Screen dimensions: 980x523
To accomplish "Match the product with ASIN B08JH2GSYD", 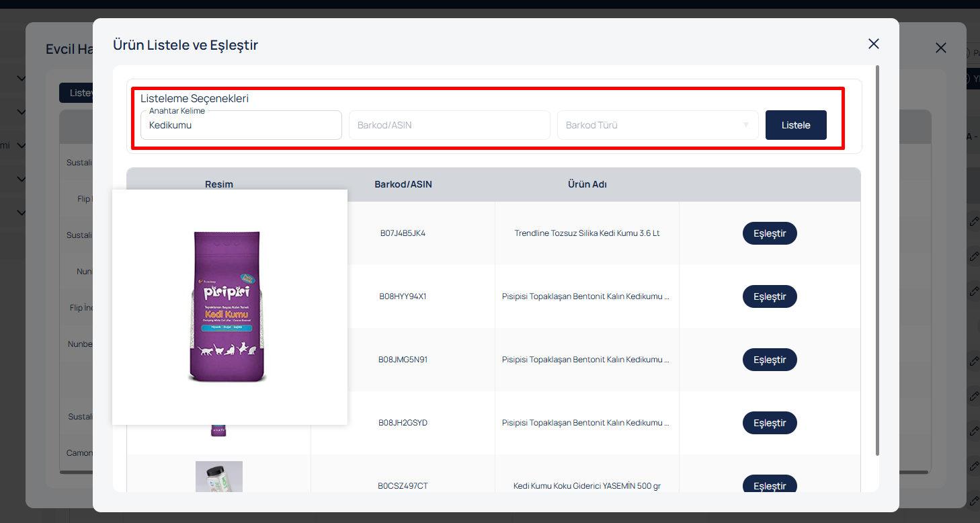I will (x=769, y=423).
